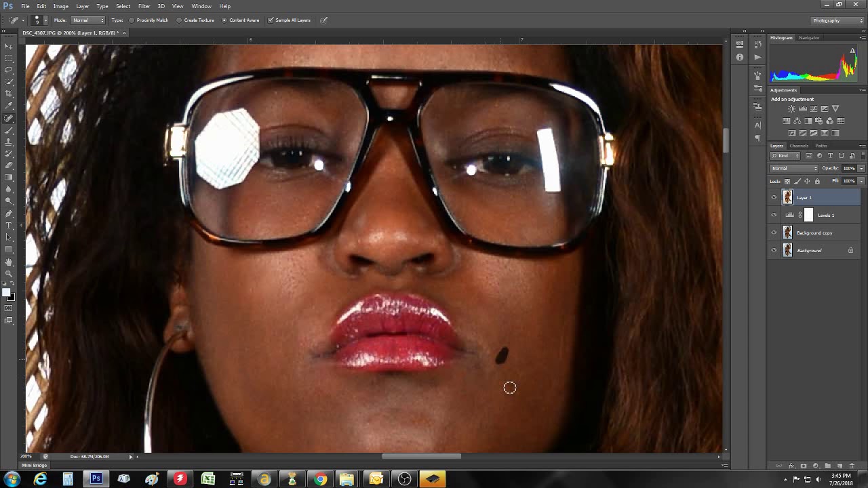The width and height of the screenshot is (868, 488).
Task: Open Google Chrome from the taskbar
Action: pyautogui.click(x=319, y=479)
